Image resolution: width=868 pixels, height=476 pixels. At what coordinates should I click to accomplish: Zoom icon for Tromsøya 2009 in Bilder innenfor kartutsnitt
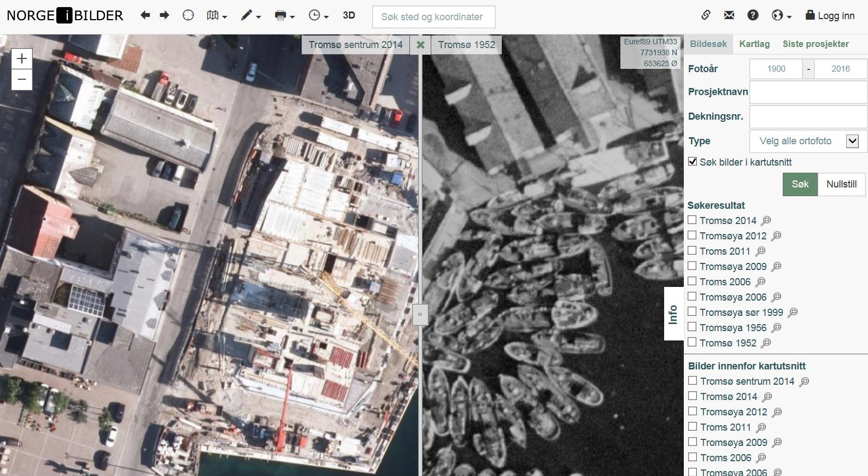click(x=777, y=443)
